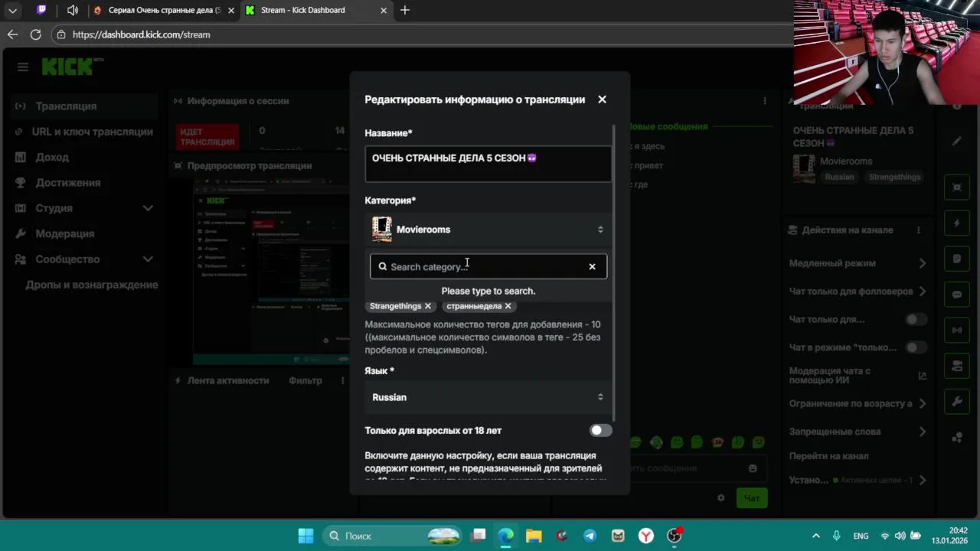Click the Movierooms category thumbnail in the dialog
Screen dimensions: 980x551
381,230
